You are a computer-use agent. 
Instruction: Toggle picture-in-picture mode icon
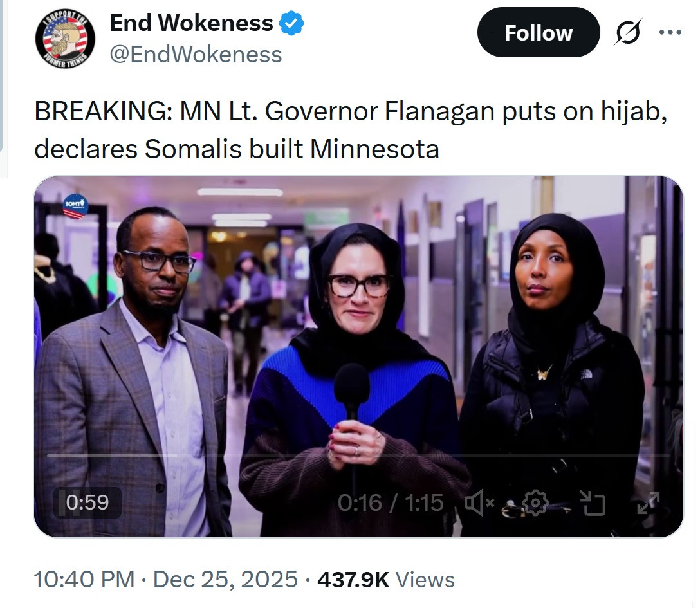[x=593, y=503]
